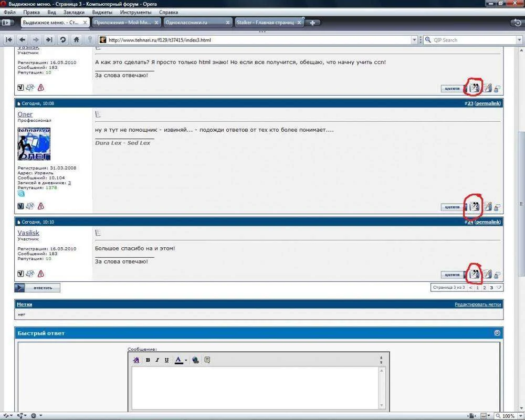The image size is (525, 420).
Task: Click the browser forward arrow button
Action: [36, 40]
